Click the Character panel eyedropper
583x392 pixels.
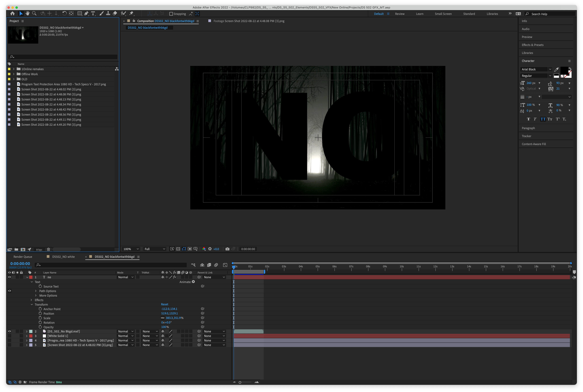[556, 69]
